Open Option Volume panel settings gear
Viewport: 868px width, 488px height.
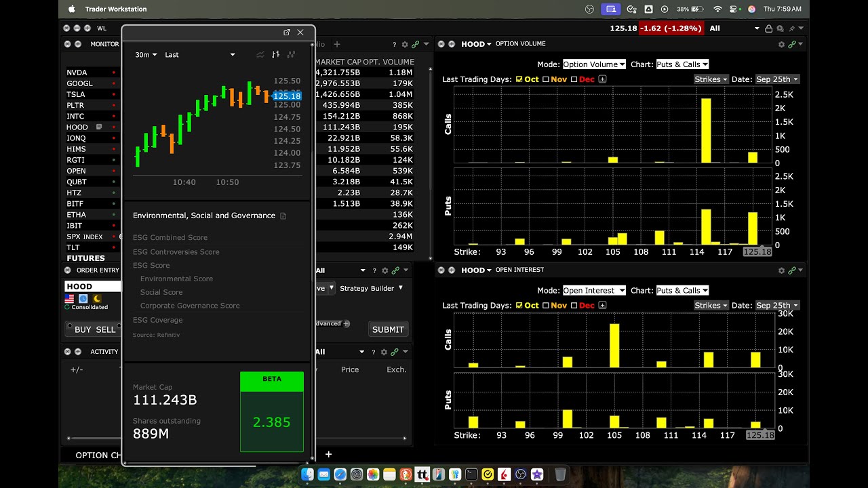coord(781,45)
